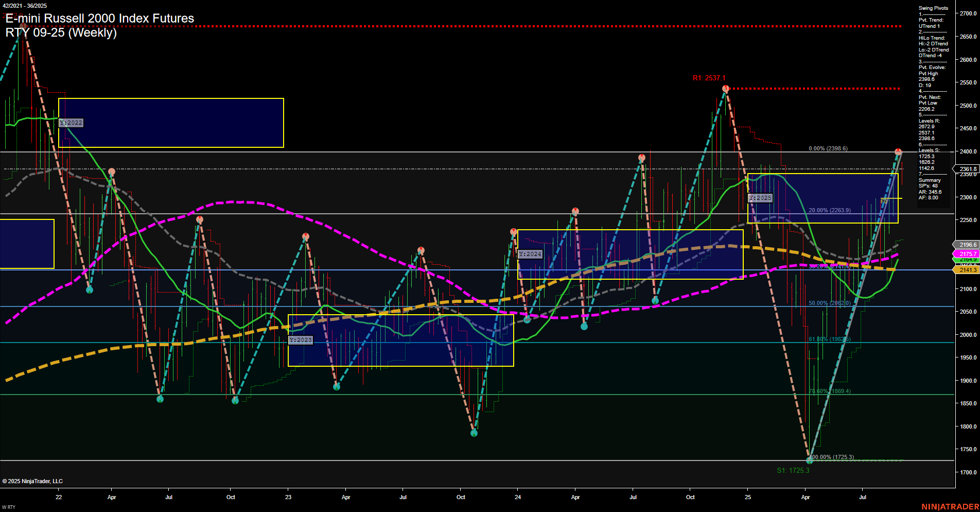The image size is (980, 512).
Task: Select the Y:2024 range box label
Action: [x=530, y=253]
